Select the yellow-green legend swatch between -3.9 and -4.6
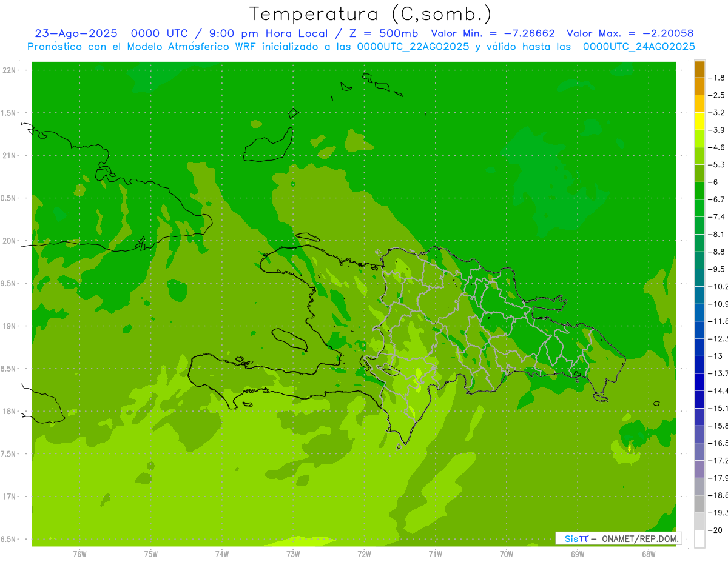The image size is (728, 562). [699, 139]
